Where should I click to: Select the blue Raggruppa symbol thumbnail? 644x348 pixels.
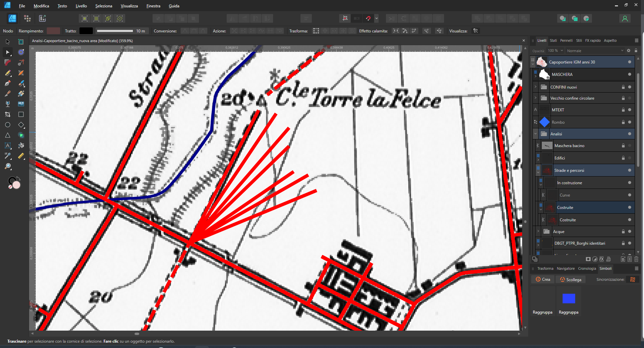tap(569, 299)
